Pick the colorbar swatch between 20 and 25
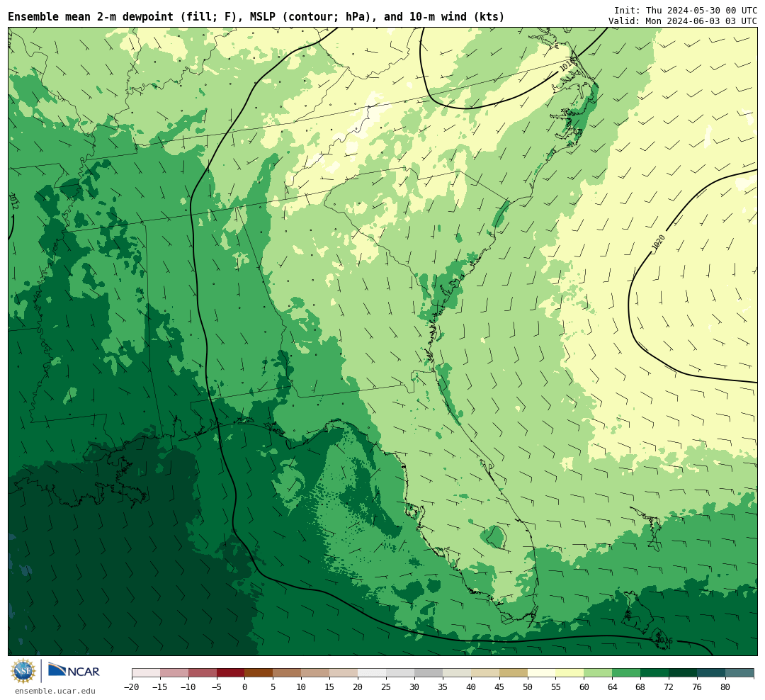 click(373, 673)
